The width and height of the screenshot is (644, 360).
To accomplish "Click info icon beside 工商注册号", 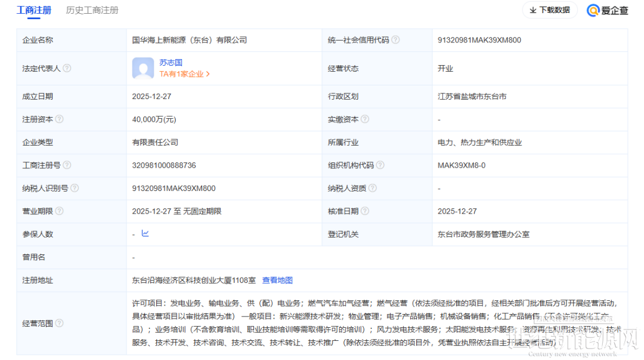I will click(67, 165).
